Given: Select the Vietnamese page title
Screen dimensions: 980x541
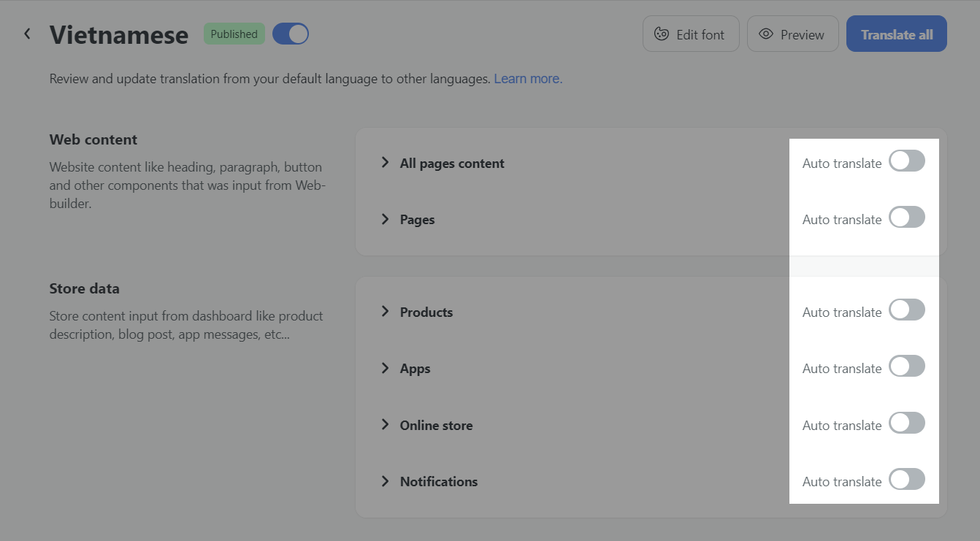Looking at the screenshot, I should click(119, 34).
